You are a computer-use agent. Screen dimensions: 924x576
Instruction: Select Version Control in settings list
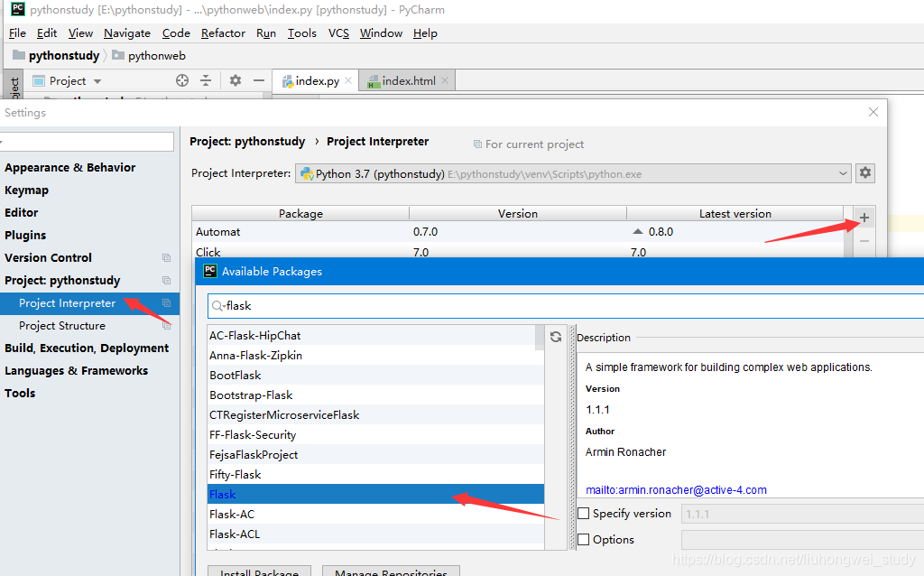click(49, 257)
